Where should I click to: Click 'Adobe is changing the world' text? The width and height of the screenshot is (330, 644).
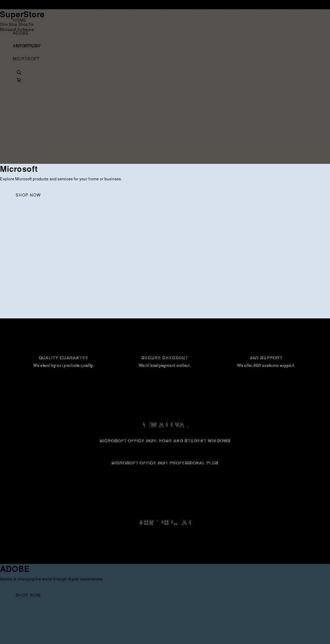[52, 579]
